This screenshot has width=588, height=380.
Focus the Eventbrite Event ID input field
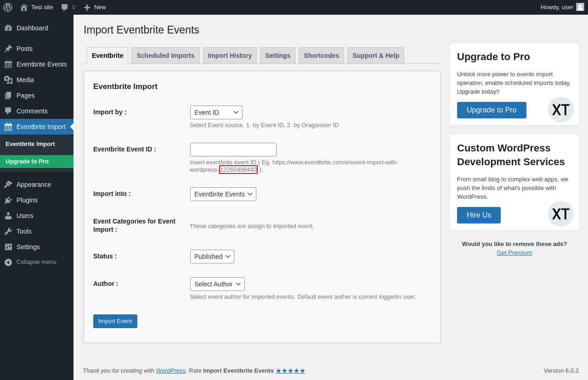(x=233, y=150)
